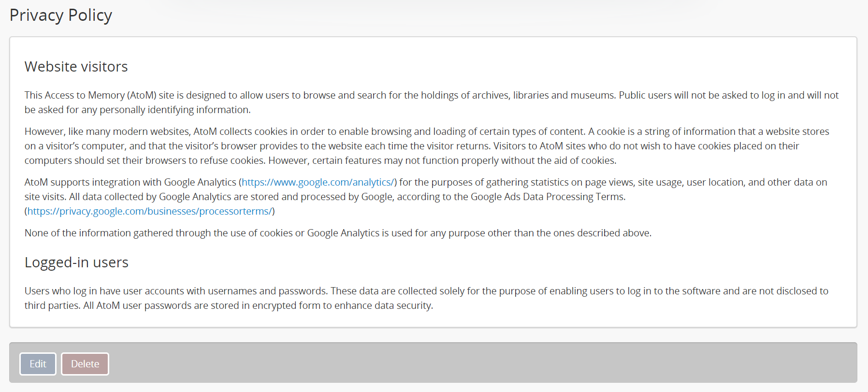This screenshot has height=392, width=868.
Task: Select the Logged-in users heading
Action: click(x=76, y=262)
